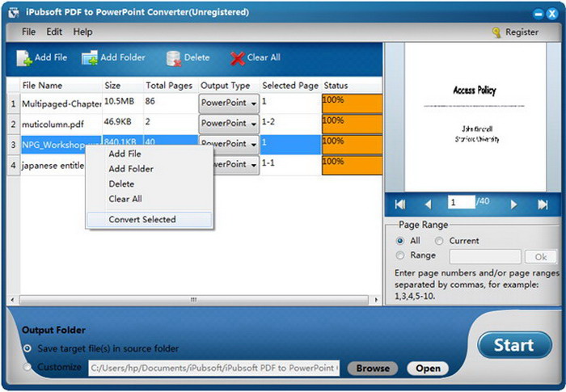Close the converter window
566x392 pixels.
(552, 14)
